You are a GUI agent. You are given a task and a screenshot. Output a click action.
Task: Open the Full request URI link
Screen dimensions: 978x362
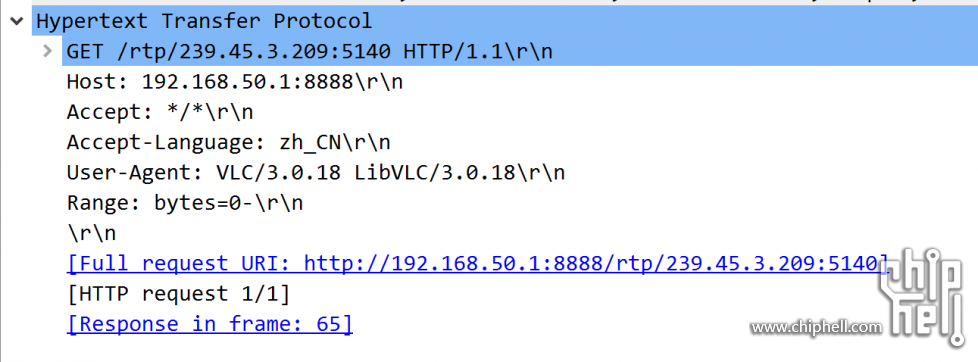477,264
